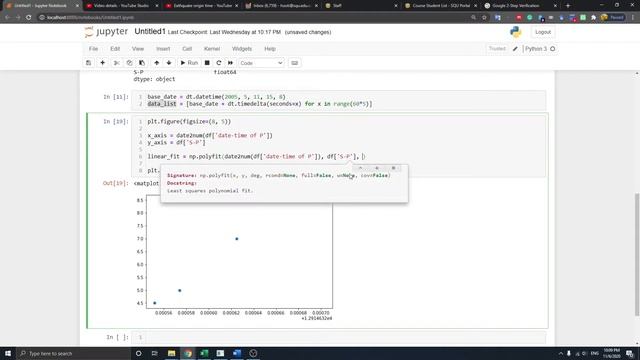
Task: Cut selected cells with scissors icon
Action: point(116,63)
